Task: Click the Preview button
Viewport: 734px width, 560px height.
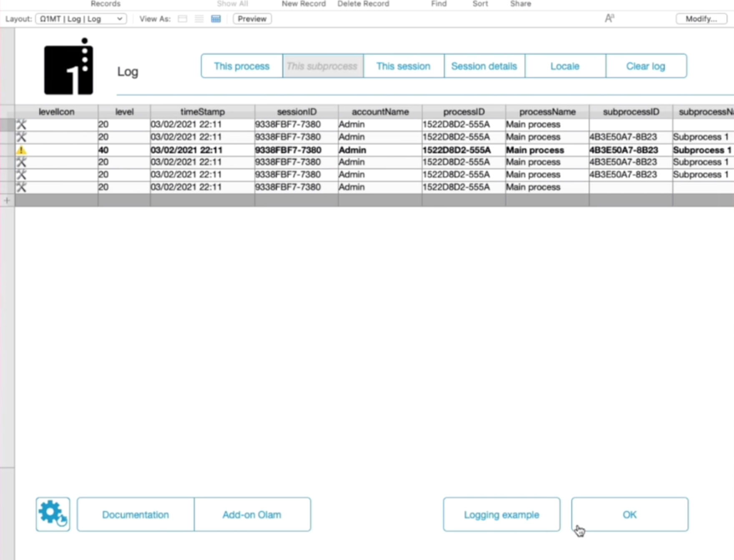Action: (x=252, y=19)
